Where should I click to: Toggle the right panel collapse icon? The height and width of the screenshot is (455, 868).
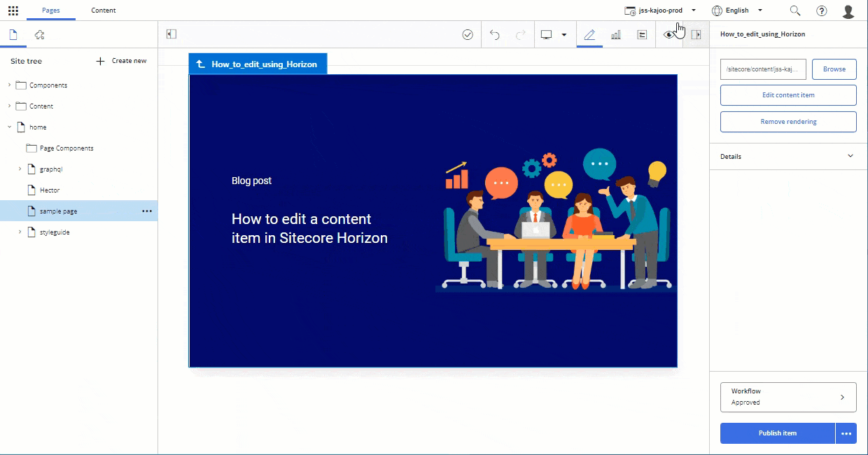[x=696, y=34]
